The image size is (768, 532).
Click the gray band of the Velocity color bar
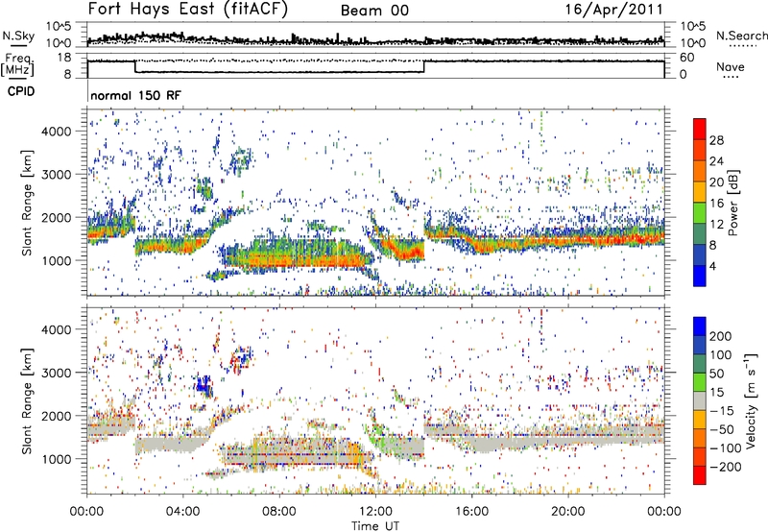700,401
